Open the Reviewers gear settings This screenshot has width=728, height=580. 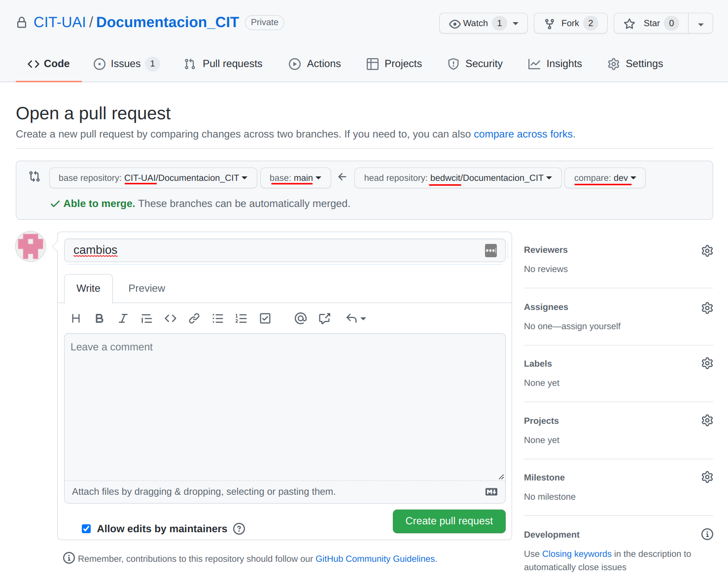click(x=707, y=250)
